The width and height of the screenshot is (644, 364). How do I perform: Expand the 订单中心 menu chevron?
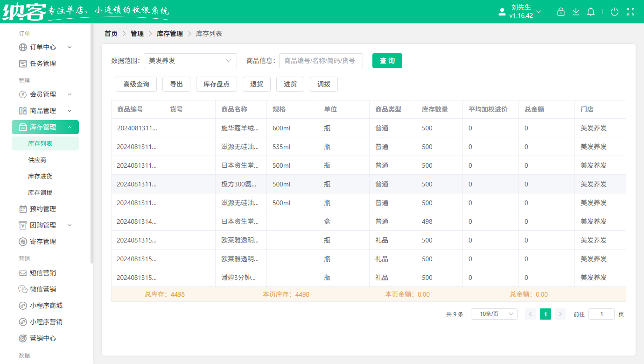(x=70, y=47)
